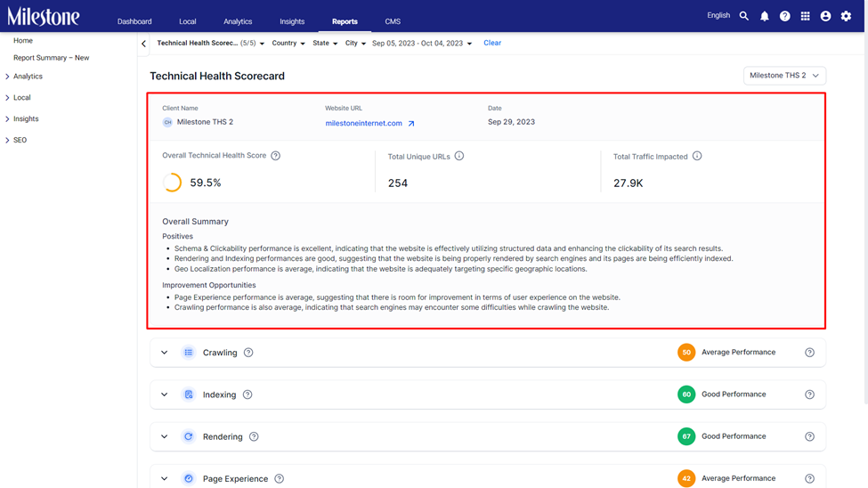This screenshot has width=868, height=488.
Task: Open Technical Health Scorec... (5/5) dropdown
Action: pyautogui.click(x=210, y=44)
